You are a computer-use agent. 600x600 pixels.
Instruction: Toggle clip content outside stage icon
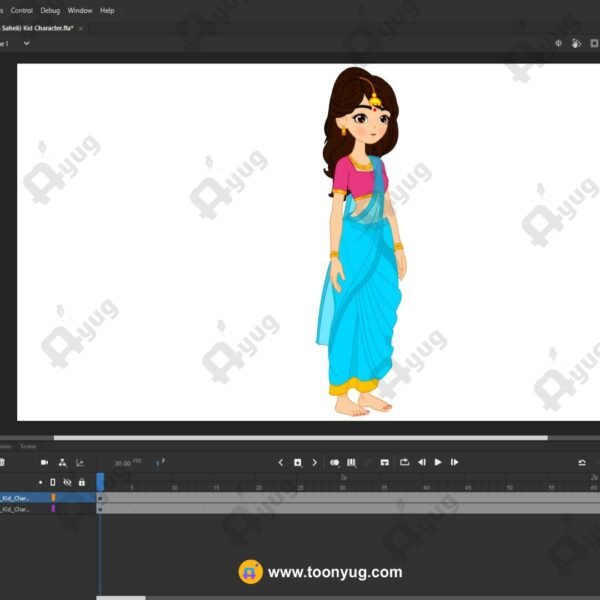coord(594,43)
